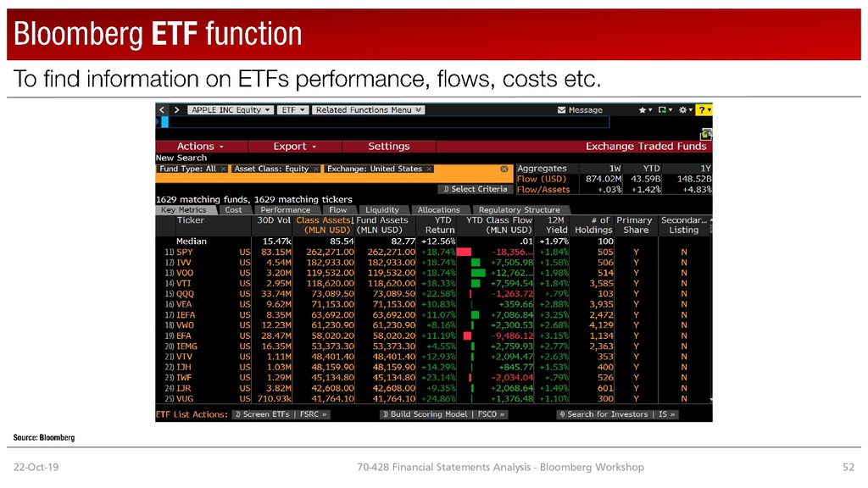Open the Actions dropdown menu
Viewport: 868px width, 488px height.
(x=200, y=147)
